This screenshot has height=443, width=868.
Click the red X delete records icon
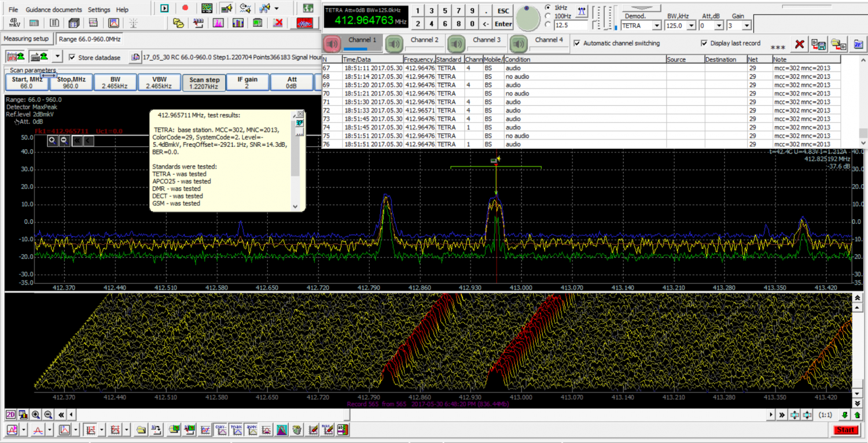point(799,45)
